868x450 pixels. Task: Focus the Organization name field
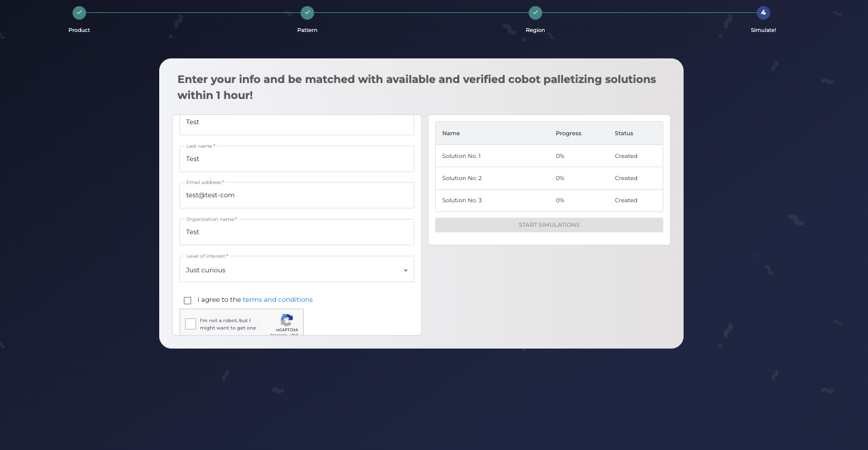click(296, 232)
